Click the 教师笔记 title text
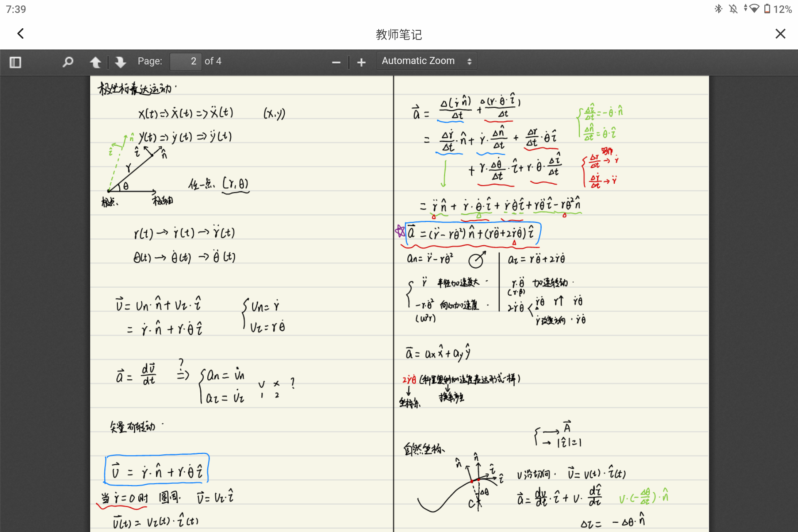The width and height of the screenshot is (798, 532). coord(399,34)
